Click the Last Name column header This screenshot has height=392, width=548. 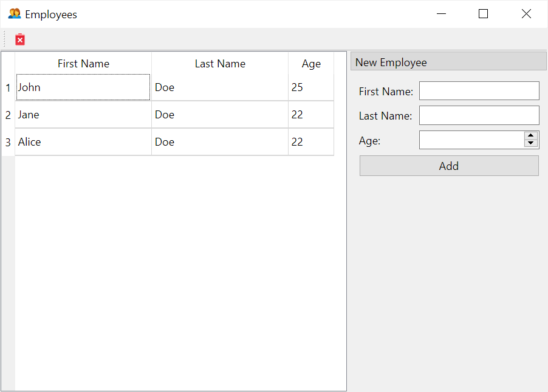click(220, 63)
